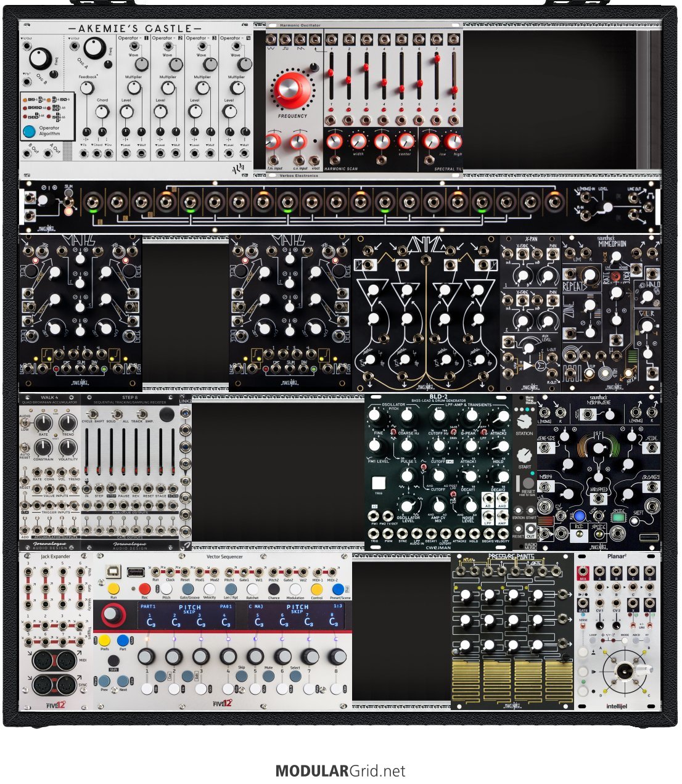Click blue Part button on Vector Sequencer
This screenshot has height=784, width=682.
123,640
